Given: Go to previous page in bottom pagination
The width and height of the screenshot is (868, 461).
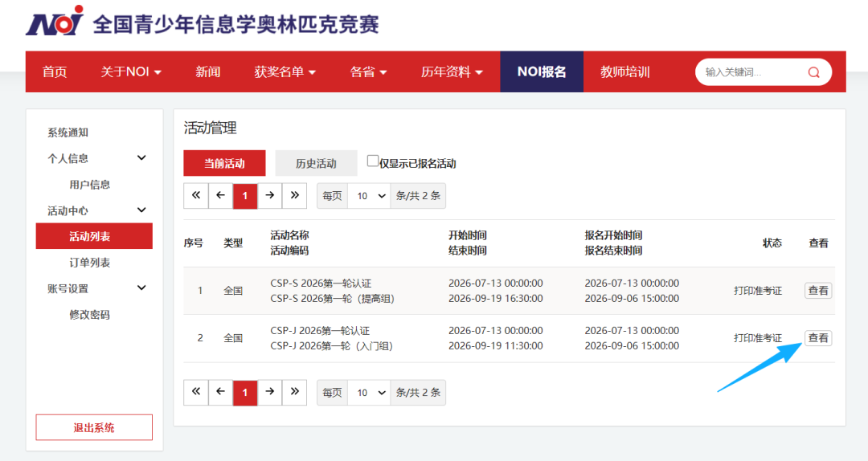Looking at the screenshot, I should click(220, 393).
